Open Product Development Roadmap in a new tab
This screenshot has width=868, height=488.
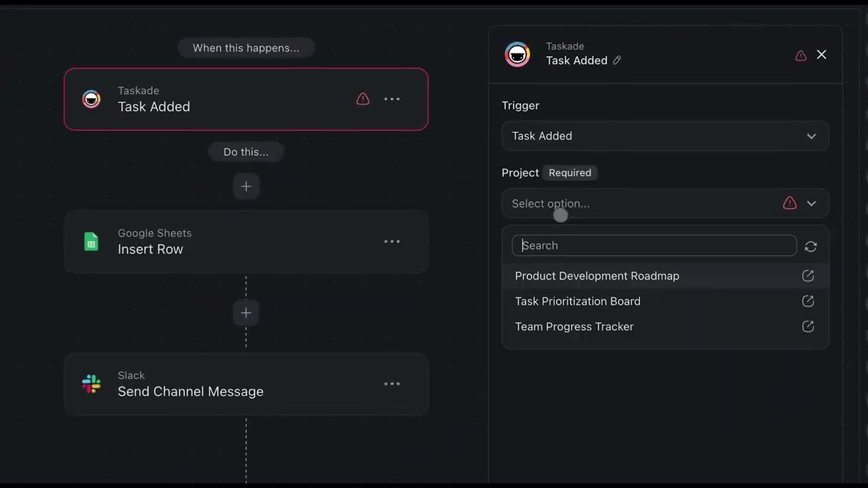808,276
